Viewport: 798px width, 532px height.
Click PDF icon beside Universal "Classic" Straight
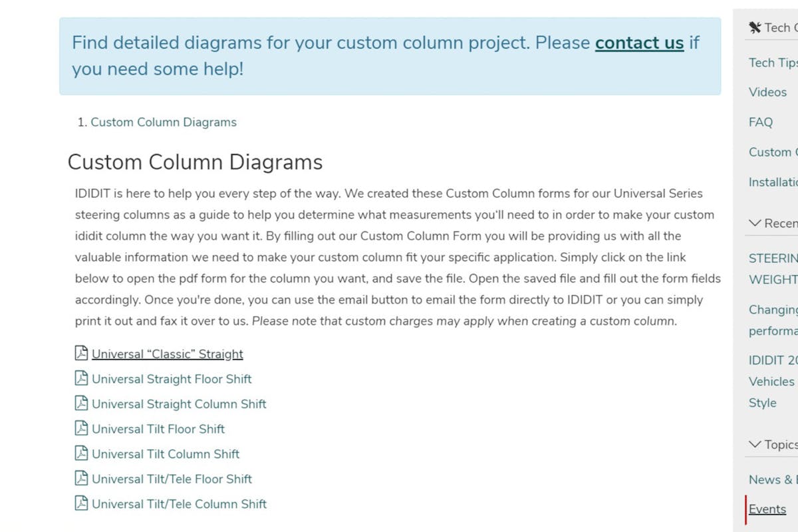pos(81,353)
